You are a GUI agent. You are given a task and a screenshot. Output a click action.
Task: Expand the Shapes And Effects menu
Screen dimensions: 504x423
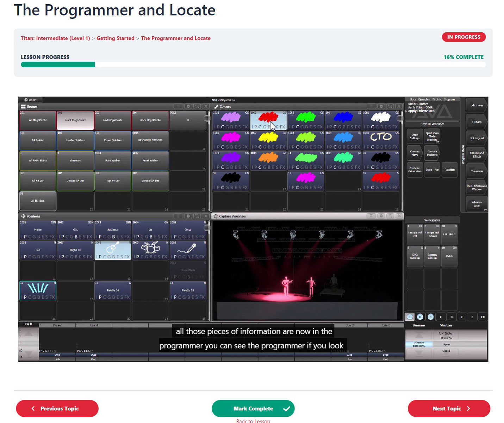point(477,155)
